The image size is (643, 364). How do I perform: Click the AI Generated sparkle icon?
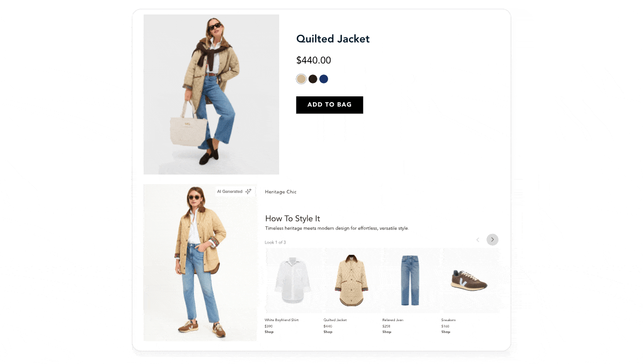(x=248, y=192)
